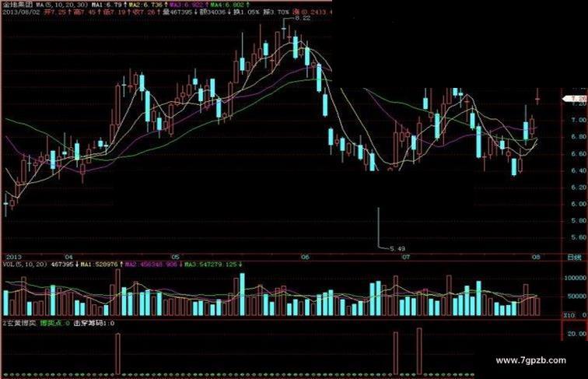Click the 07 month axis label
The height and width of the screenshot is (379, 588).
(405, 258)
